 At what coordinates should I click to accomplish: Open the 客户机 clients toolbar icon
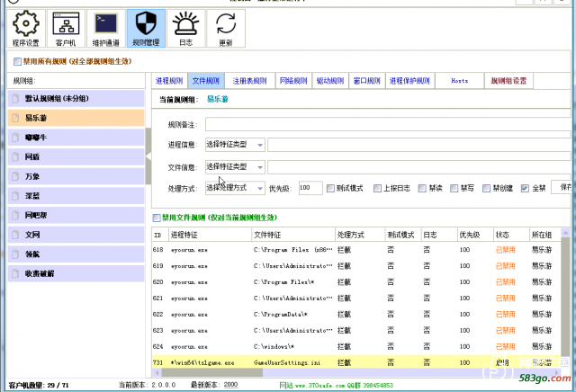[x=66, y=29]
